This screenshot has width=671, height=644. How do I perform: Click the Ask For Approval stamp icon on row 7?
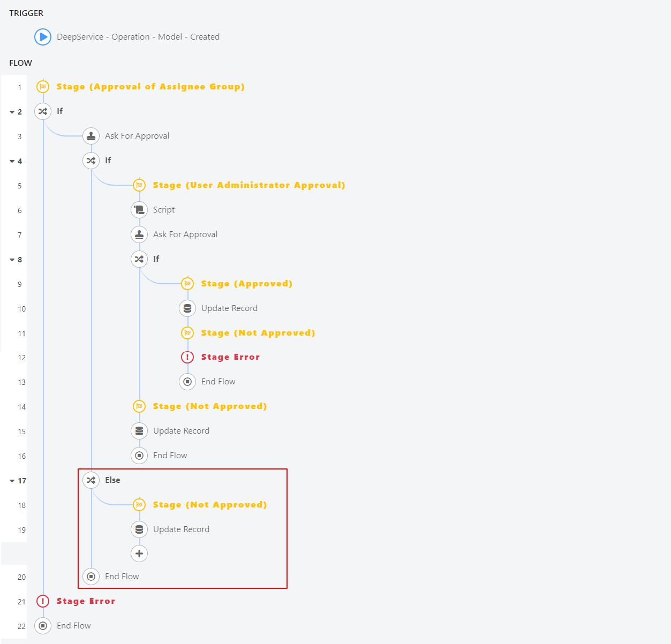pyautogui.click(x=139, y=234)
